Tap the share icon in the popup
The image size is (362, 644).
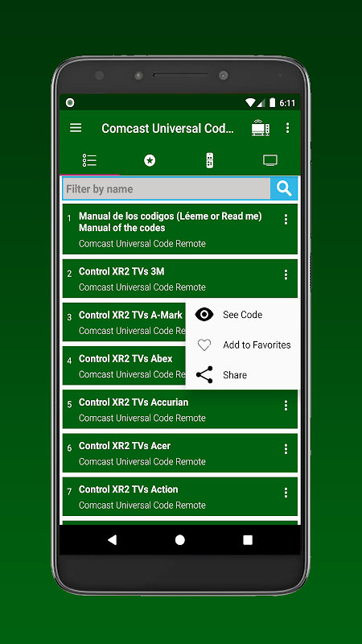click(x=204, y=375)
